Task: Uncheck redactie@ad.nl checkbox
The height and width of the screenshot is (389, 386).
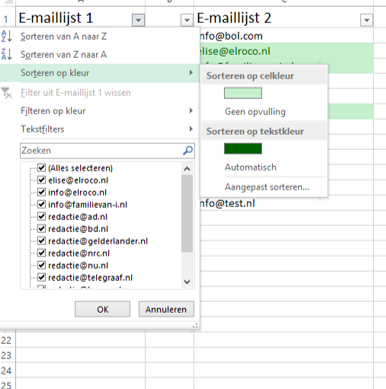Action: click(x=41, y=216)
